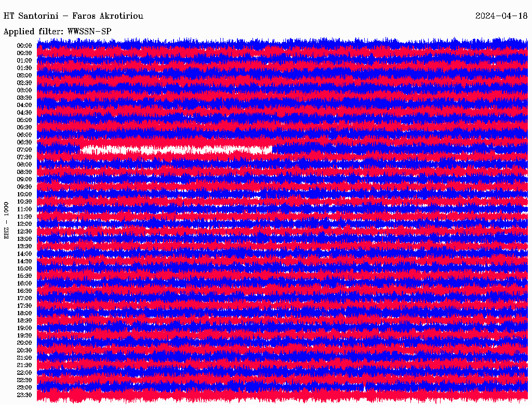
Task: Click the 18:30 row marker
Action: 24,320
